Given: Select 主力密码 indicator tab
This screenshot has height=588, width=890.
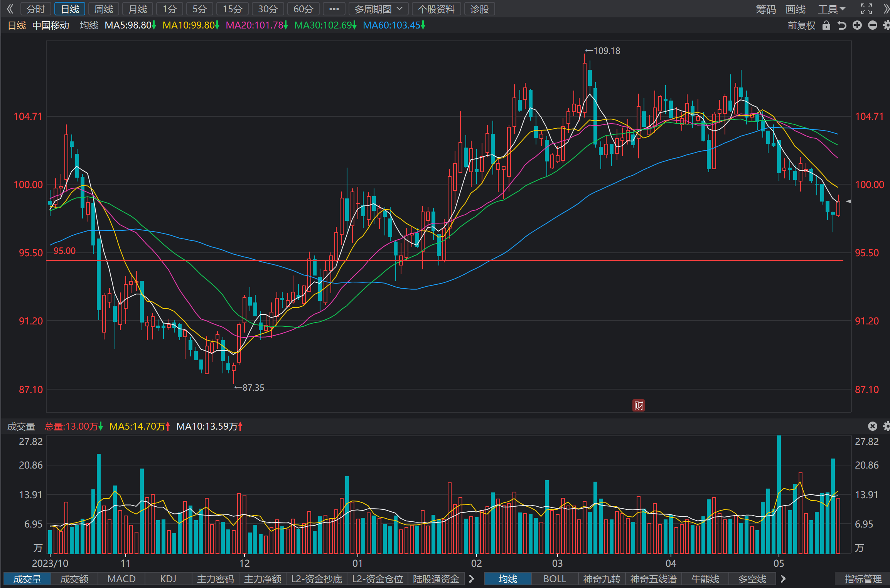Looking at the screenshot, I should (x=216, y=579).
